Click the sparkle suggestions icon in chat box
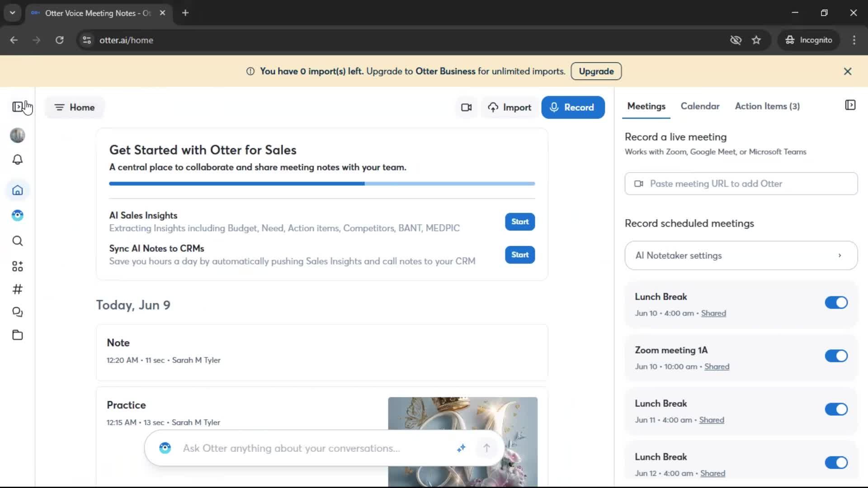 [461, 448]
